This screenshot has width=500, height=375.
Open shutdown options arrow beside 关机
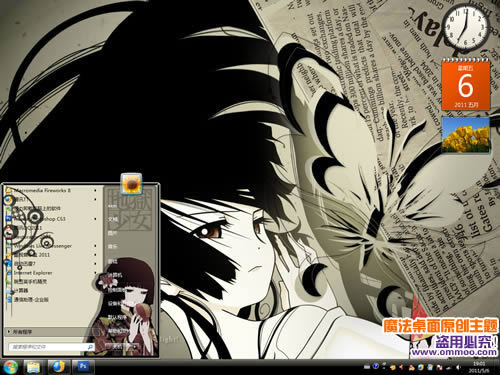(135, 347)
